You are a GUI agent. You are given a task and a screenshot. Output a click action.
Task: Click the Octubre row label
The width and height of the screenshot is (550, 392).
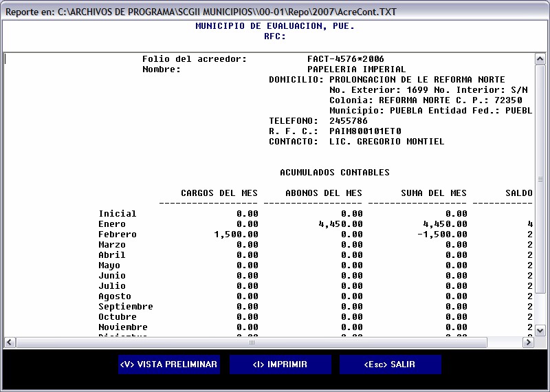tap(118, 317)
